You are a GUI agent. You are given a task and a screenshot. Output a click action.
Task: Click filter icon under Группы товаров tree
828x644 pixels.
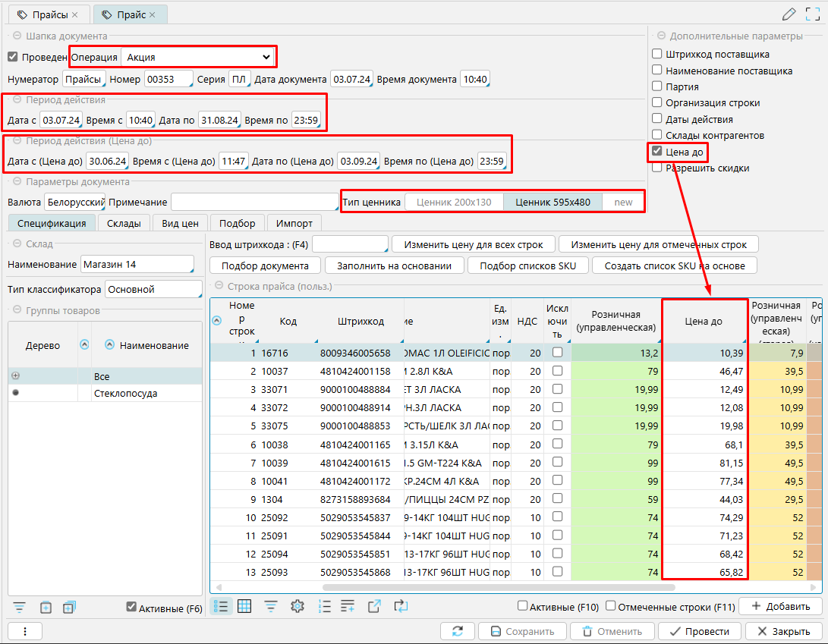pos(20,607)
